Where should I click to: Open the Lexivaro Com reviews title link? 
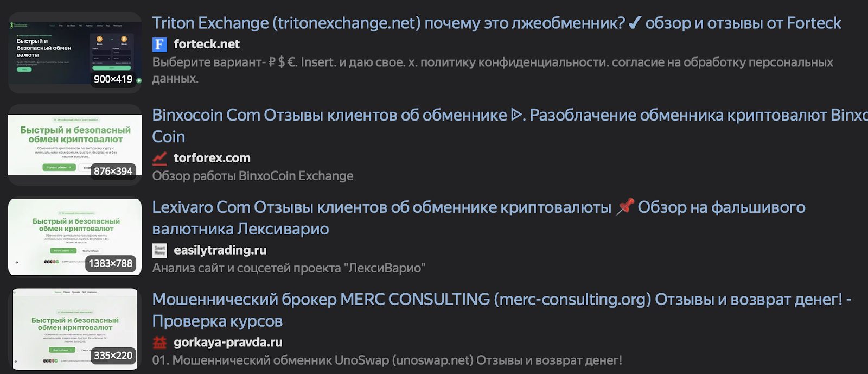tap(478, 208)
